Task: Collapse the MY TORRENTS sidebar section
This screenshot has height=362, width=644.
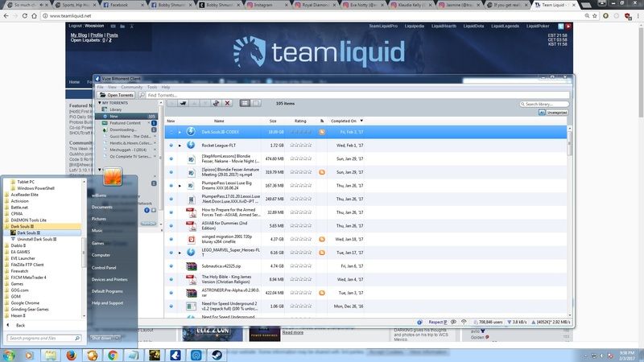Action: pyautogui.click(x=99, y=103)
